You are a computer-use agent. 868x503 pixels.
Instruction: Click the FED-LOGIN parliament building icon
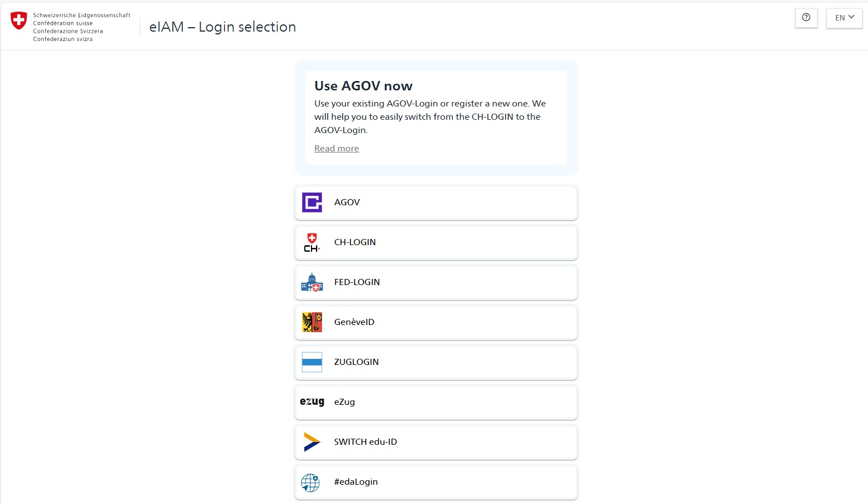point(312,282)
